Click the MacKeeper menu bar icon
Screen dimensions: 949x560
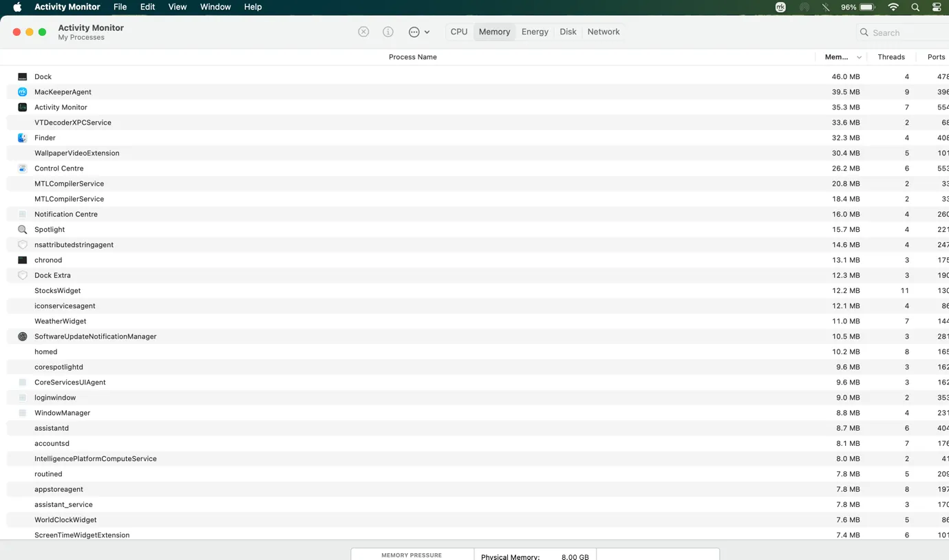pyautogui.click(x=780, y=7)
